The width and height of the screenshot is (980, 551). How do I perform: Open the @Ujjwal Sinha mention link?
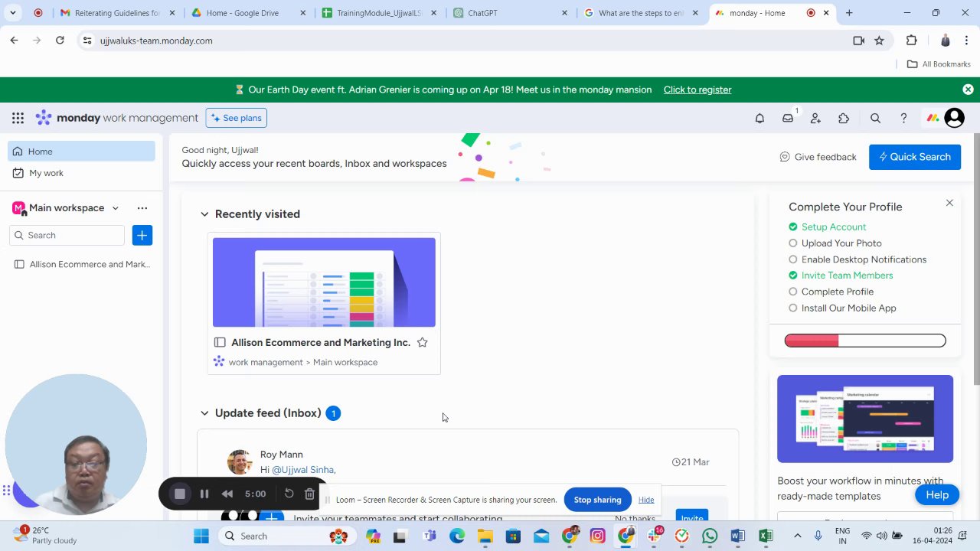coord(304,470)
